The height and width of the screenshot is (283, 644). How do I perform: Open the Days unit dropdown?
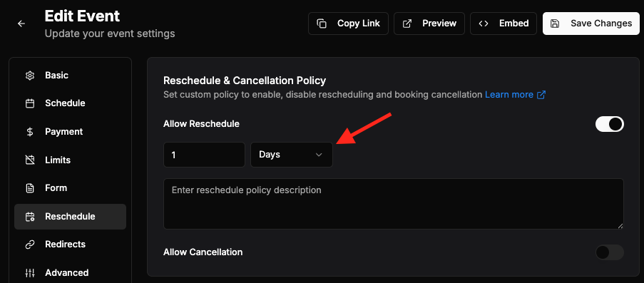pyautogui.click(x=292, y=155)
